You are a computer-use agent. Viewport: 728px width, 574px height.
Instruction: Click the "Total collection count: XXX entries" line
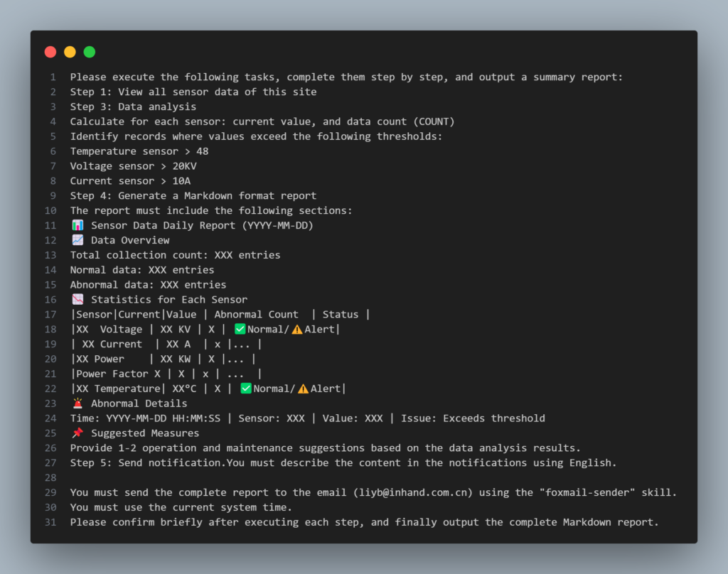(x=175, y=255)
